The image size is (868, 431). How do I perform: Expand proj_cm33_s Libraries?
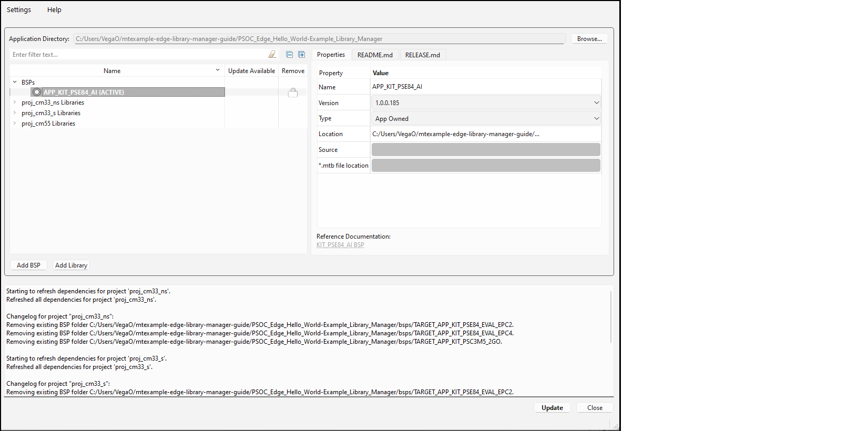click(15, 113)
